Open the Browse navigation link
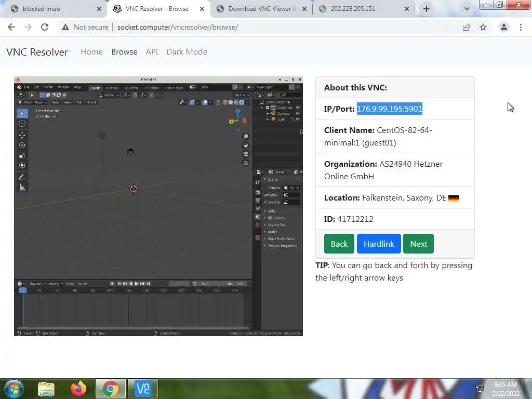Viewport: 532px width, 399px height. tap(124, 52)
